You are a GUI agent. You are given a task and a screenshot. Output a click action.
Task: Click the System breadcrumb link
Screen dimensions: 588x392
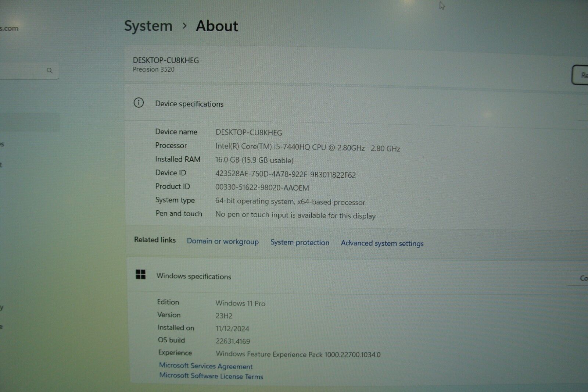(x=148, y=26)
